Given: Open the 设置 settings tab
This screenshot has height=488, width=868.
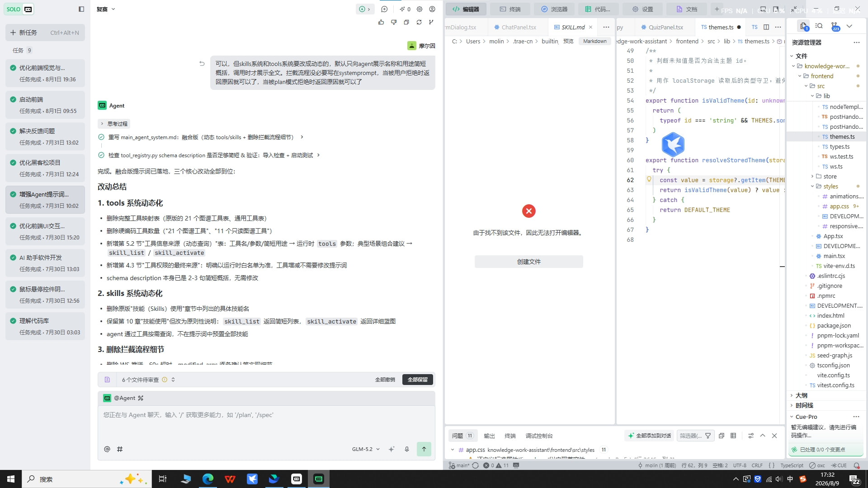Looking at the screenshot, I should [x=642, y=9].
